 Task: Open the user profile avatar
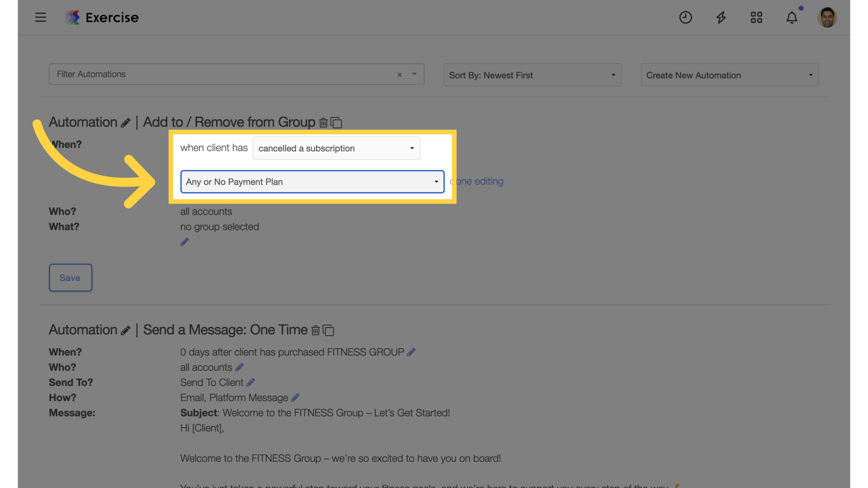[827, 17]
